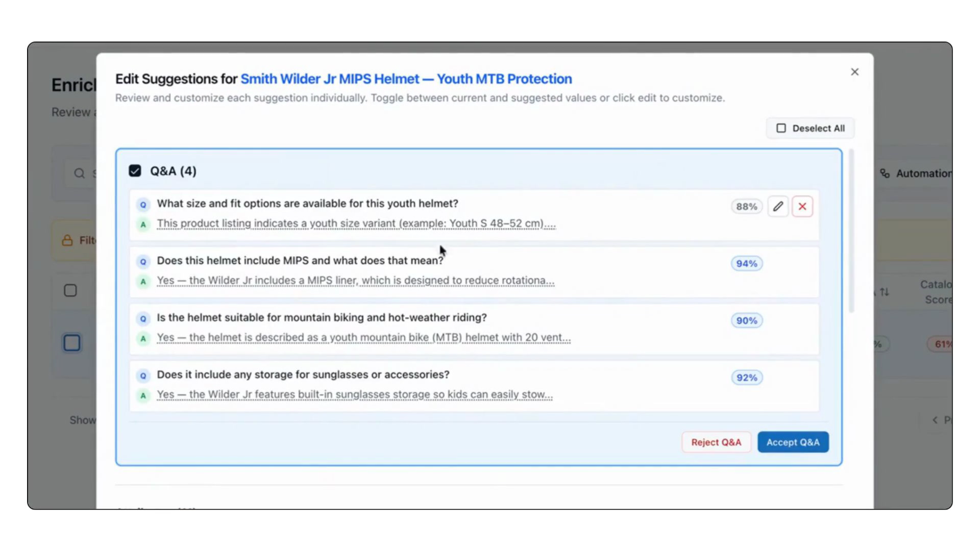Select the question about hot-weather riding
Image resolution: width=980 pixels, height=551 pixels.
click(x=322, y=317)
